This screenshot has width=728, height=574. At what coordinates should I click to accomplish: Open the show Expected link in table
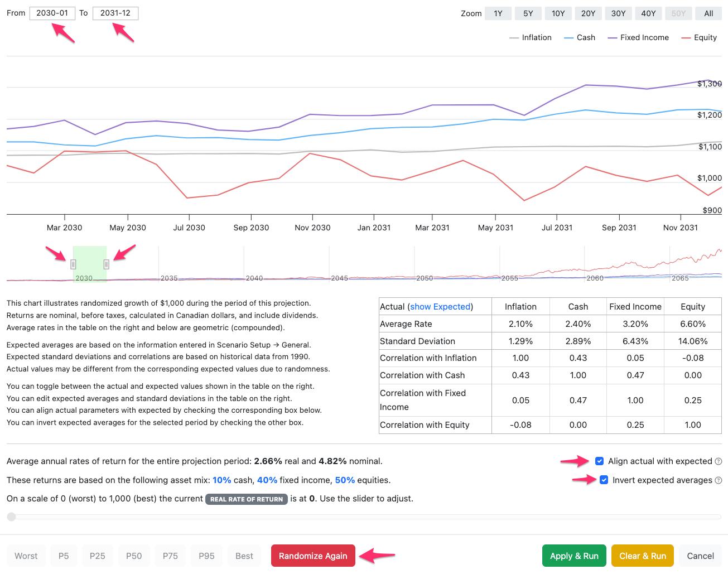pos(440,307)
